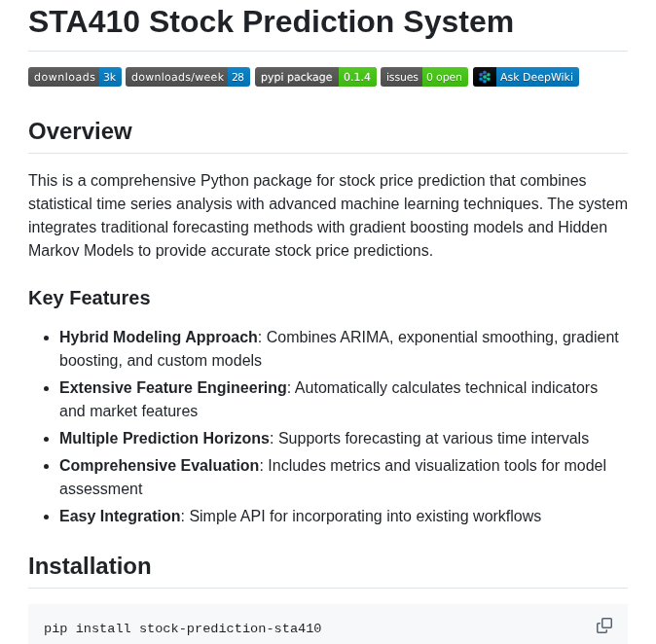The width and height of the screenshot is (656, 644).
Task: Open the downloads/week 28 badge
Action: pos(188,77)
